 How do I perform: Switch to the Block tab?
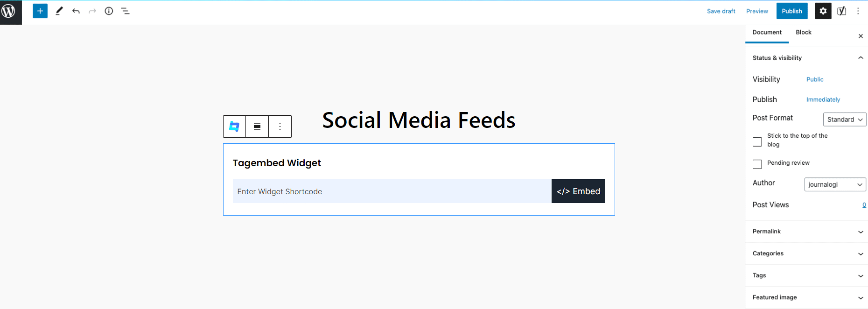804,32
